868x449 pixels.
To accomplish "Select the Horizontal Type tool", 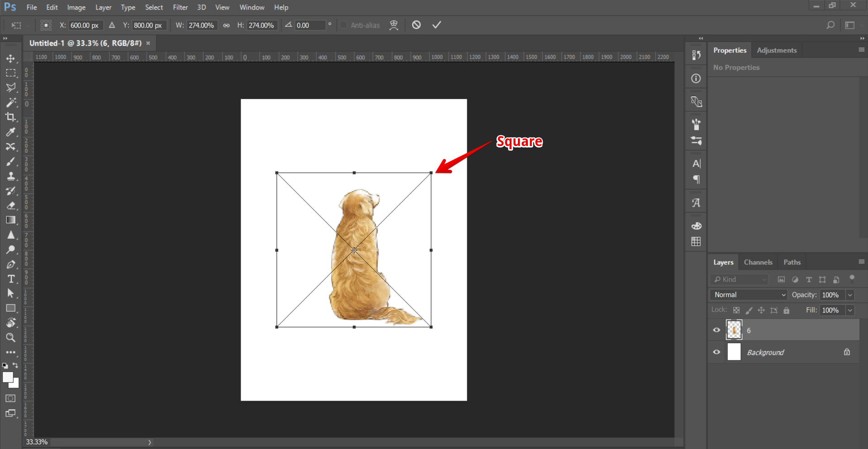I will [11, 279].
